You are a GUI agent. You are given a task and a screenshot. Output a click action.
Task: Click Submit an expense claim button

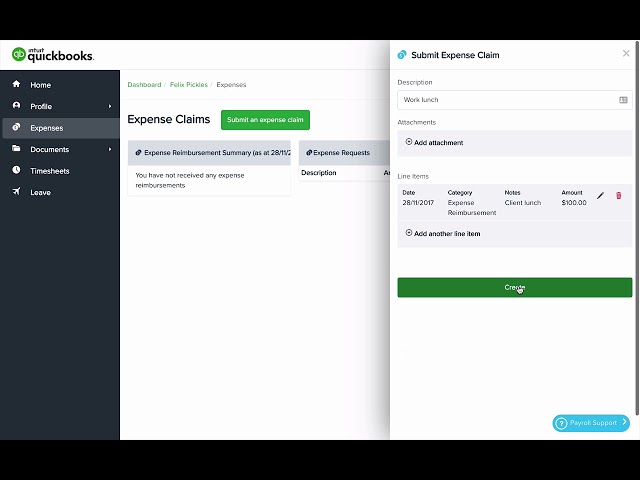(x=265, y=120)
